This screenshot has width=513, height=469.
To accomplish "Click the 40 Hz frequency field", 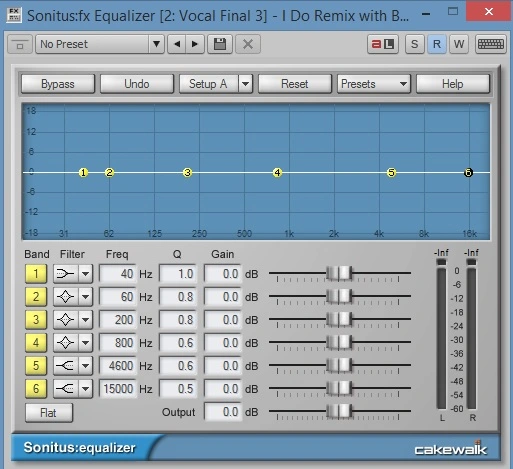I will coord(118,274).
